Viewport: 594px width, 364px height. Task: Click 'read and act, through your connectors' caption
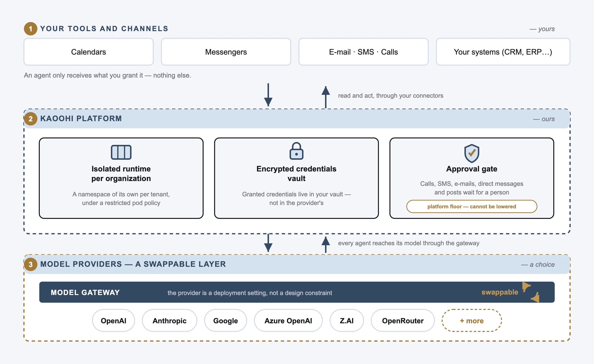coord(391,96)
